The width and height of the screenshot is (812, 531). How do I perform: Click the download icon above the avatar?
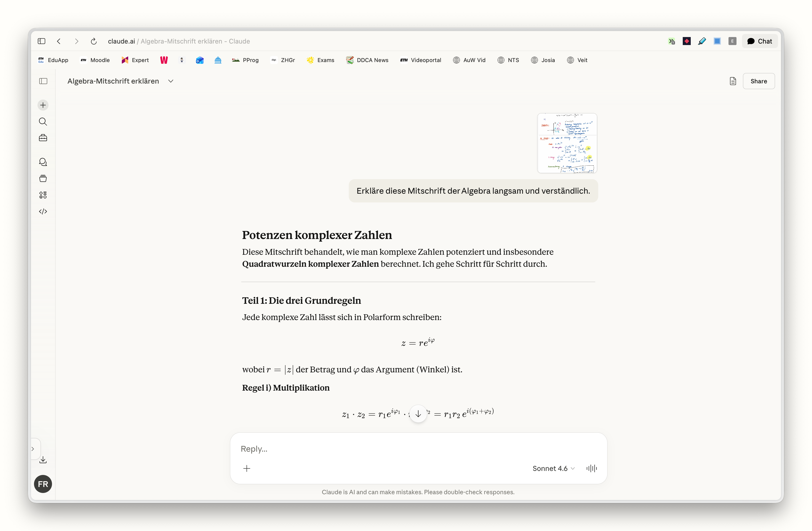(43, 460)
